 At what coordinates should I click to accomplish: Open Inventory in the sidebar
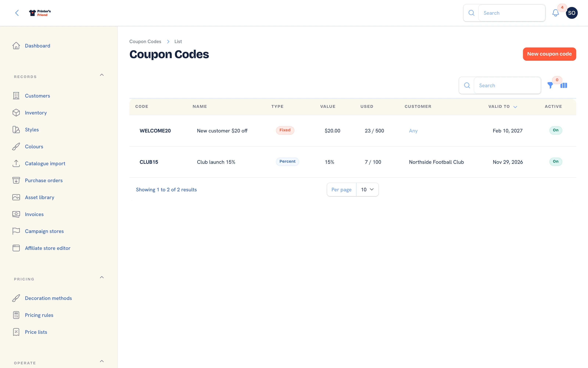(x=36, y=113)
